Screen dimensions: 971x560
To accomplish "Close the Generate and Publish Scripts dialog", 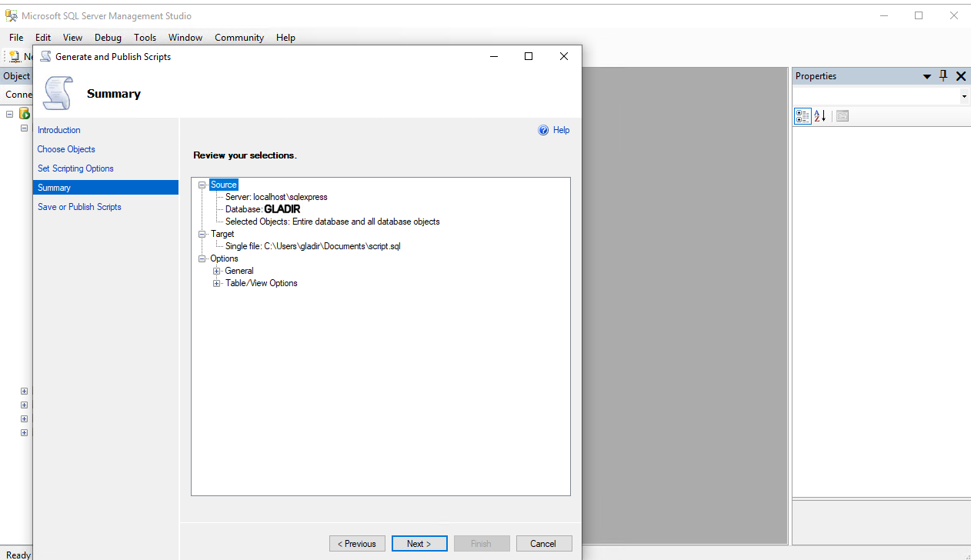I will tap(564, 56).
